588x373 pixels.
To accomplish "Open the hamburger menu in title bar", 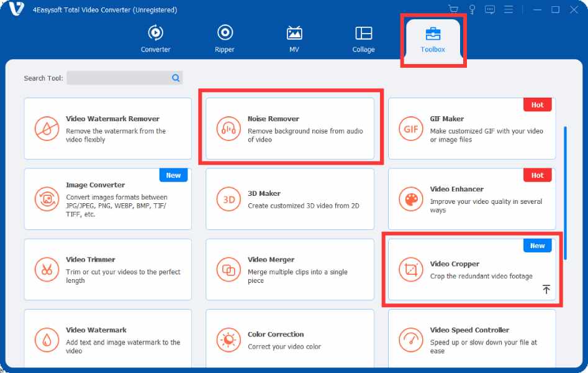I will (509, 9).
